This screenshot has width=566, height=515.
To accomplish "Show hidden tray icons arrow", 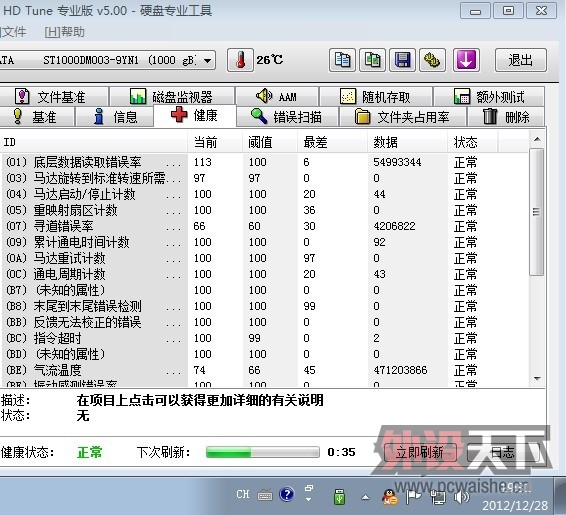I will (x=365, y=497).
